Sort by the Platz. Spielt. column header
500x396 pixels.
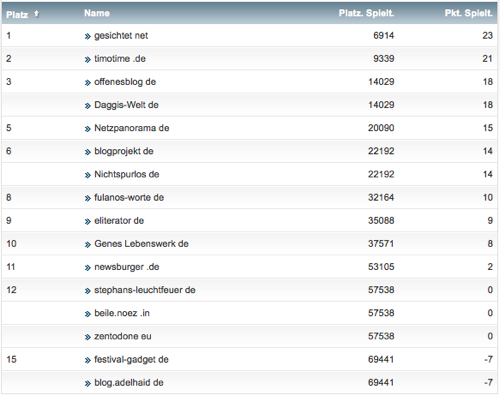click(x=366, y=13)
